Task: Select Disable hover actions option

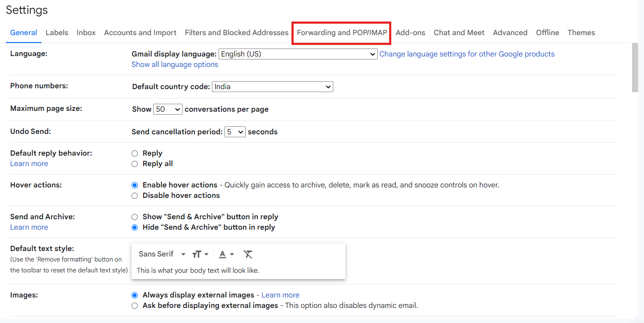Action: click(134, 196)
